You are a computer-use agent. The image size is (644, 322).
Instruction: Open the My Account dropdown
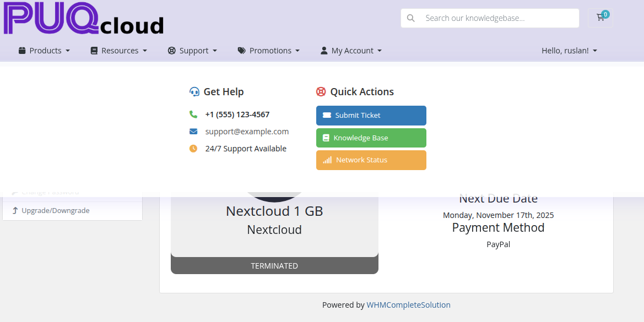(350, 50)
